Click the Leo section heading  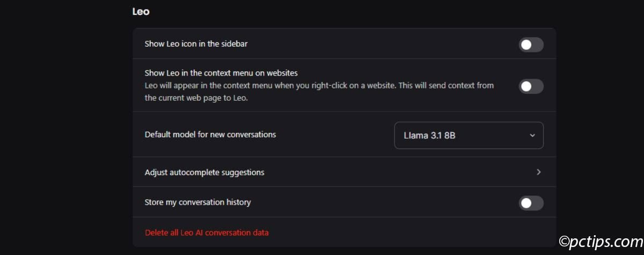click(141, 11)
